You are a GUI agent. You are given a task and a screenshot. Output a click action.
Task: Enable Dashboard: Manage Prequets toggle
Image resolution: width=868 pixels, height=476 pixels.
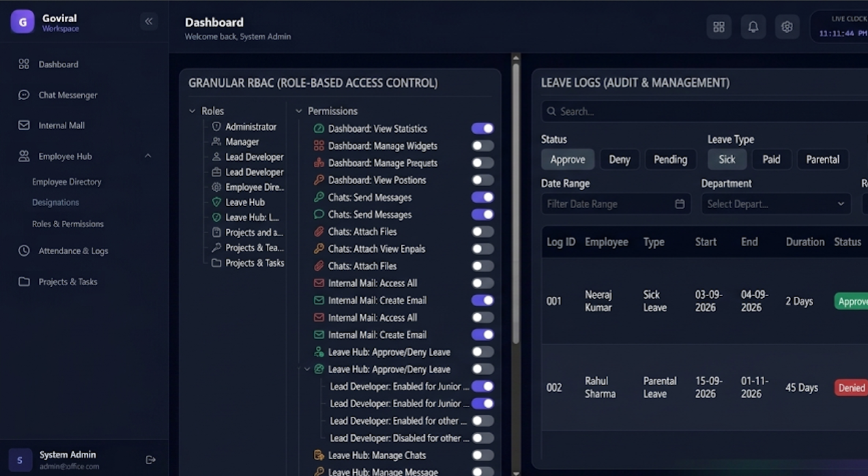coord(482,163)
